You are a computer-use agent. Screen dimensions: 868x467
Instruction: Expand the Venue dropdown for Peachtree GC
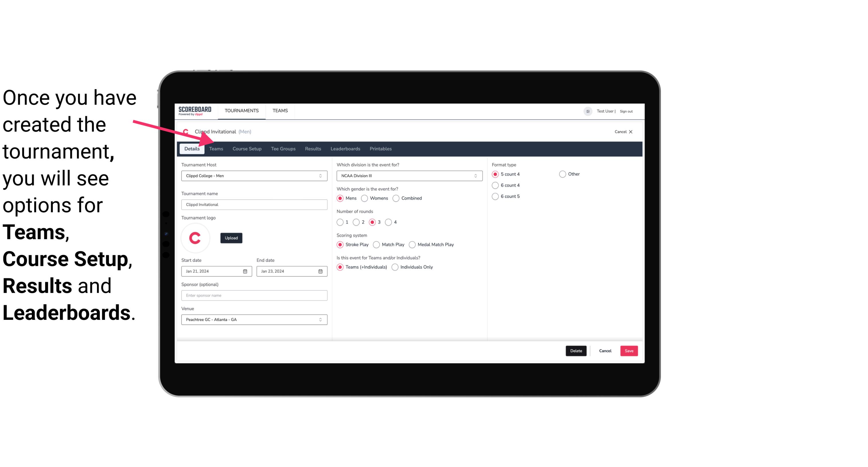320,319
